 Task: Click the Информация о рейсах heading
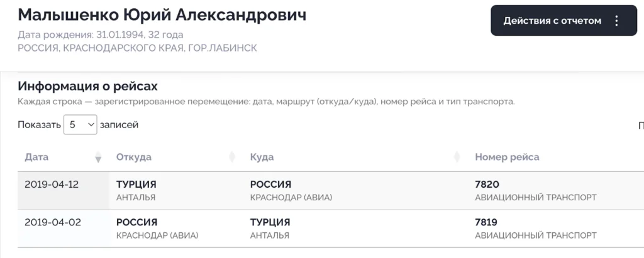pos(87,86)
